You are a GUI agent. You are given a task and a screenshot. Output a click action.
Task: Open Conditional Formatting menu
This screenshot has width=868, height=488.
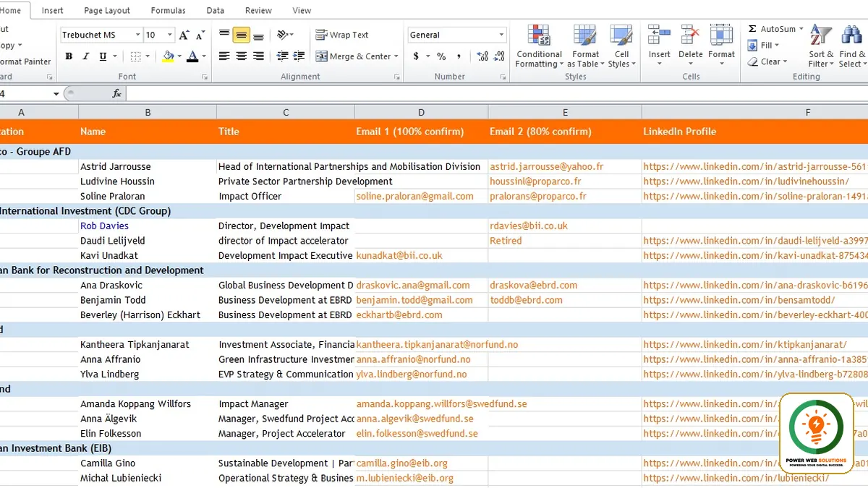(539, 47)
